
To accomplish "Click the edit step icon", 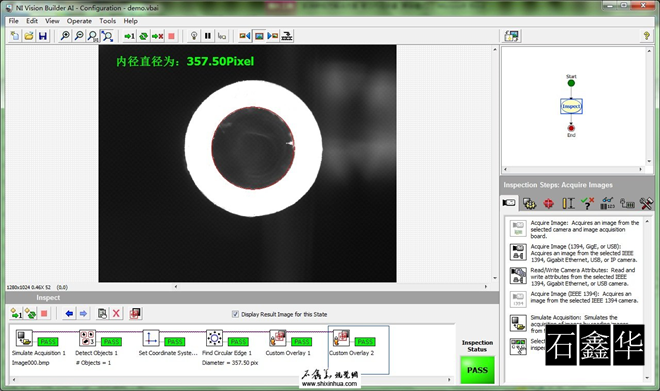I will (102, 314).
